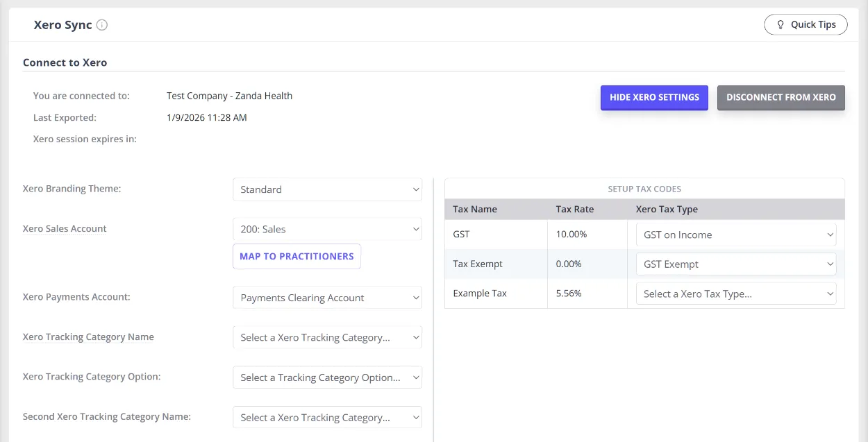Click the Xero Payments Account label

pyautogui.click(x=76, y=297)
